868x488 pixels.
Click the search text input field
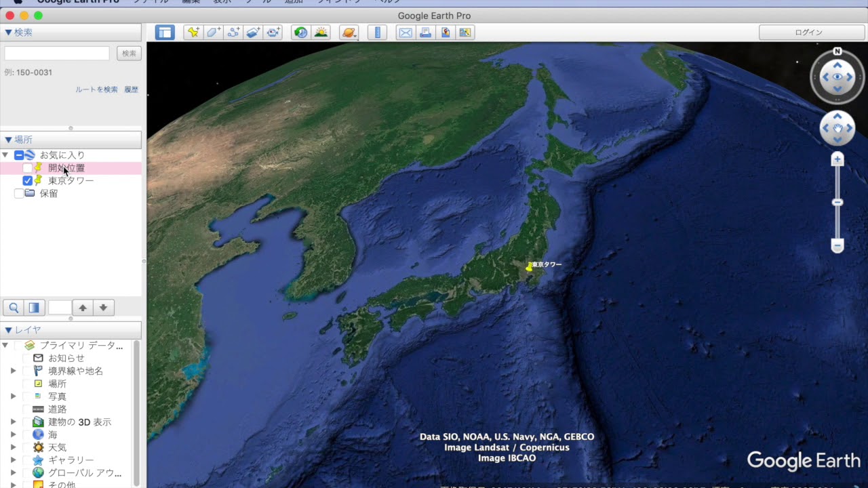(x=57, y=53)
